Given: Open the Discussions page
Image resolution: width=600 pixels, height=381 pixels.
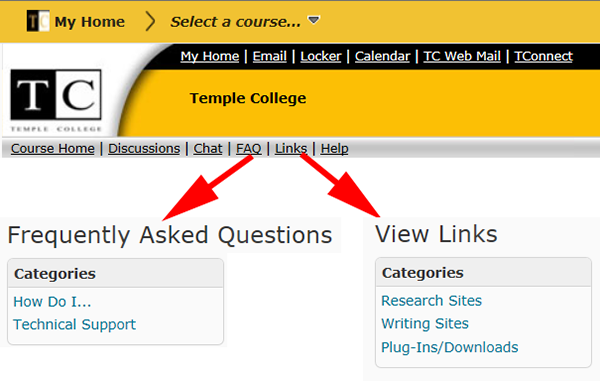Looking at the screenshot, I should (x=144, y=148).
